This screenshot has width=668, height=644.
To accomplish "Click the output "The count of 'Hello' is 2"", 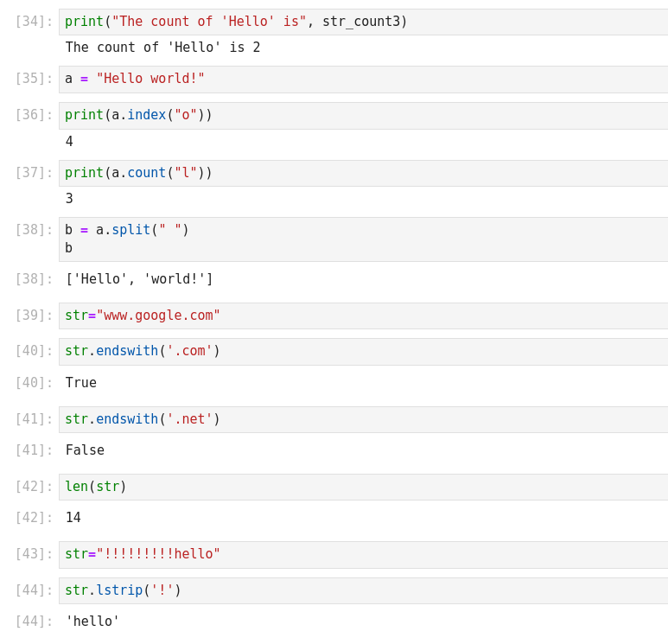I will click(162, 48).
